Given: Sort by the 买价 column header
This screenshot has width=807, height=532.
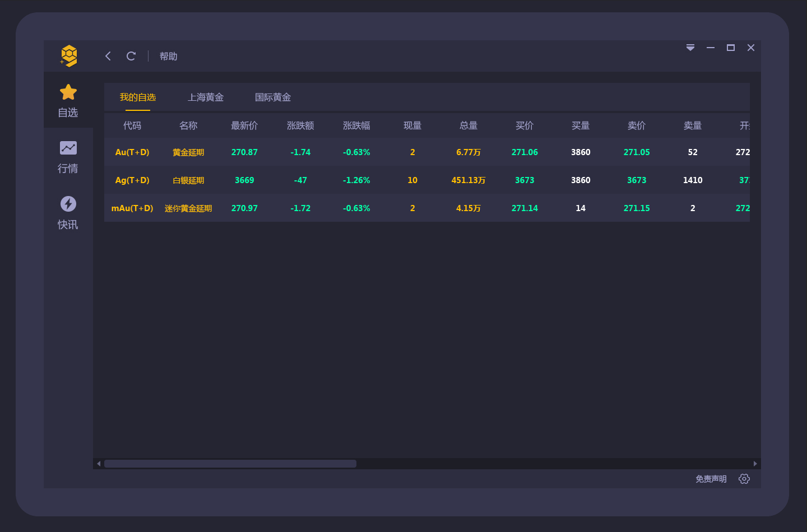Looking at the screenshot, I should (525, 125).
